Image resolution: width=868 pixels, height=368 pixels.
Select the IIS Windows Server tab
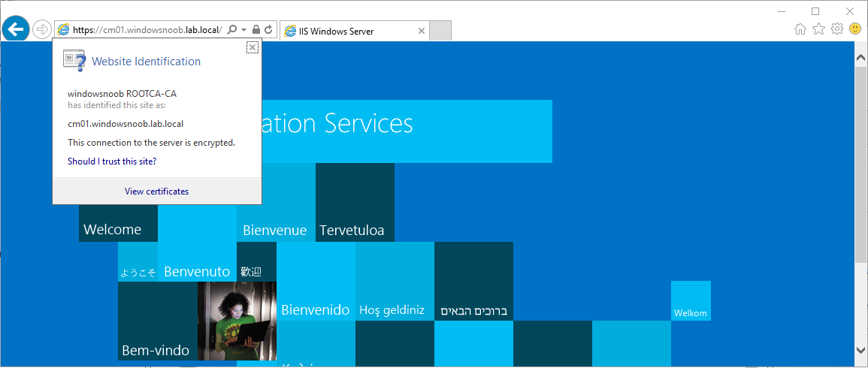354,32
